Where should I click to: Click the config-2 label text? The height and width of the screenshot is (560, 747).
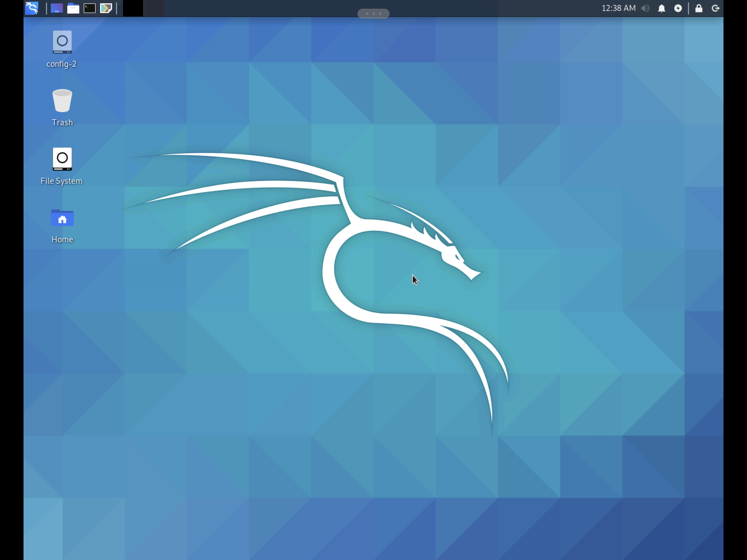pyautogui.click(x=62, y=64)
